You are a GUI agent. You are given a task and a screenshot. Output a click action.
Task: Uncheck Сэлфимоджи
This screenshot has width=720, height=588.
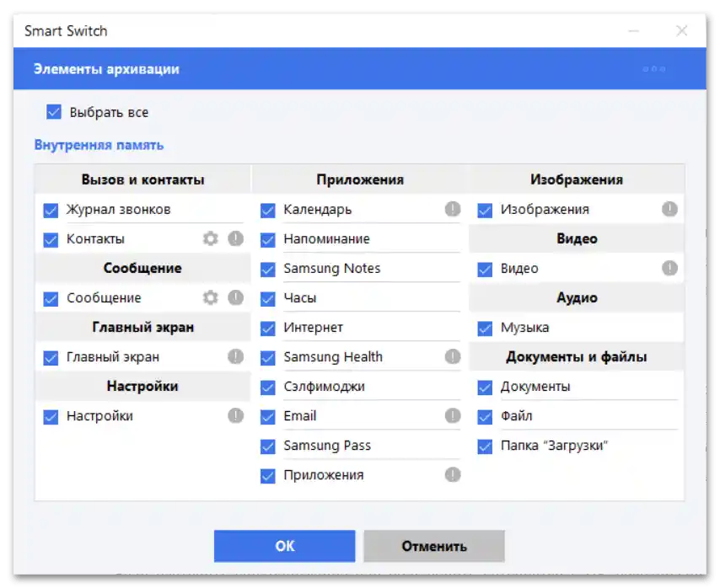(268, 388)
